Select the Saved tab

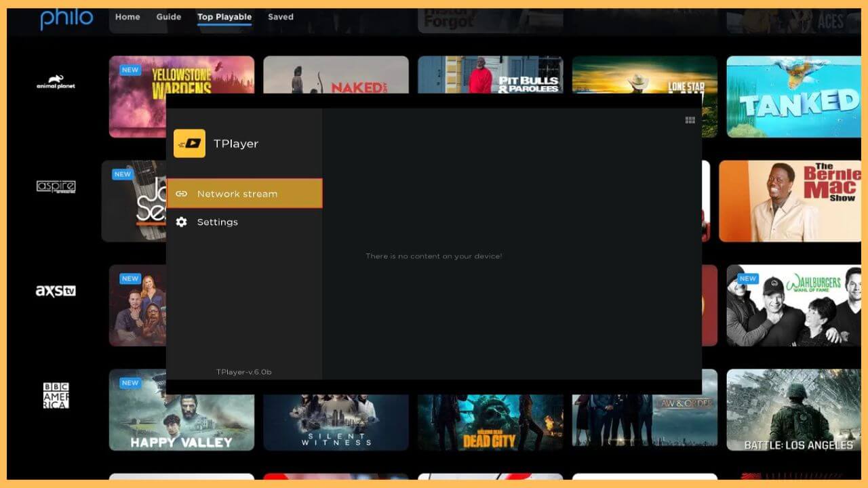coord(280,17)
